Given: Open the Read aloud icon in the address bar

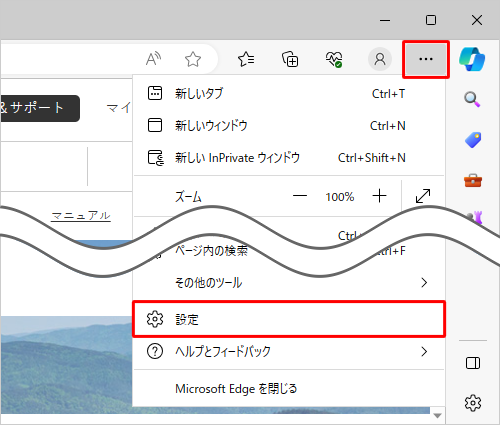Looking at the screenshot, I should [153, 59].
